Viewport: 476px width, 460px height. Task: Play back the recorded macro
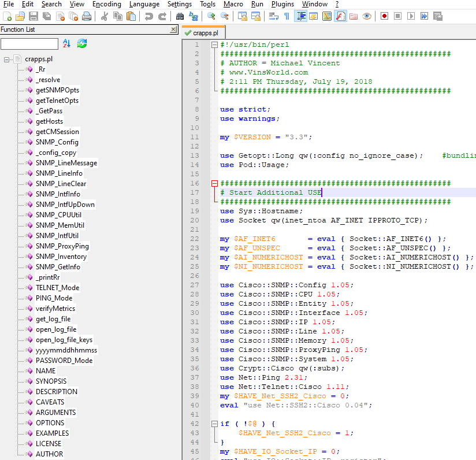411,16
